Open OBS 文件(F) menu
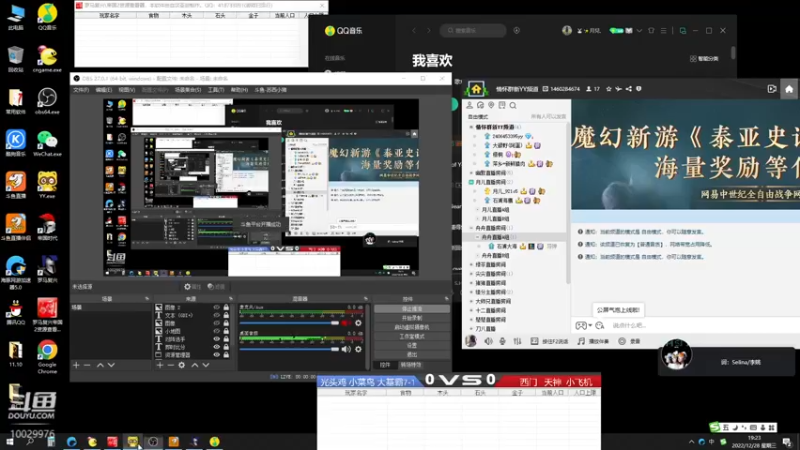 tap(81, 90)
